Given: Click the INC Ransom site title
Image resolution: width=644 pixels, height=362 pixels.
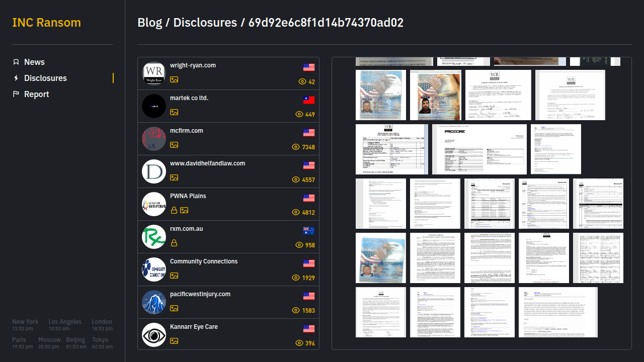Looking at the screenshot, I should coord(46,23).
